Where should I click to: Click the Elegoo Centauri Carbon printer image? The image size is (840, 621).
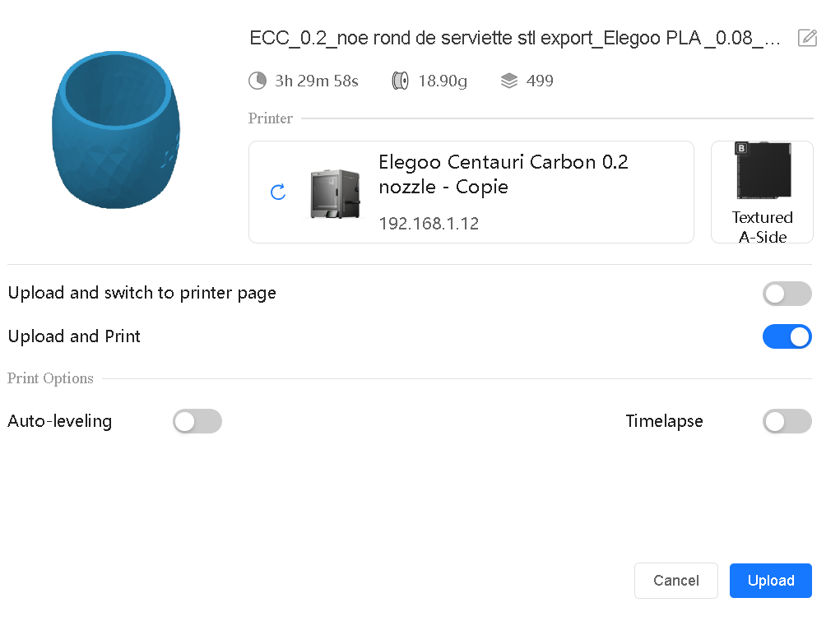pos(335,193)
